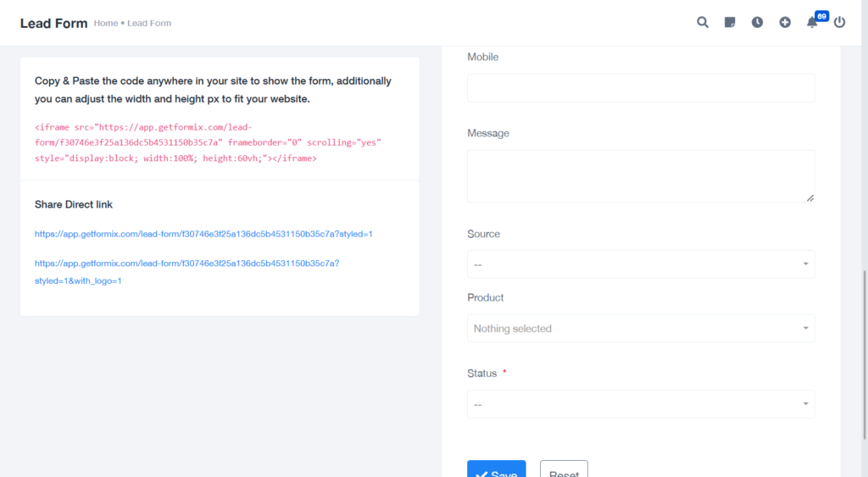
Task: Click the blue Save button
Action: [497, 469]
